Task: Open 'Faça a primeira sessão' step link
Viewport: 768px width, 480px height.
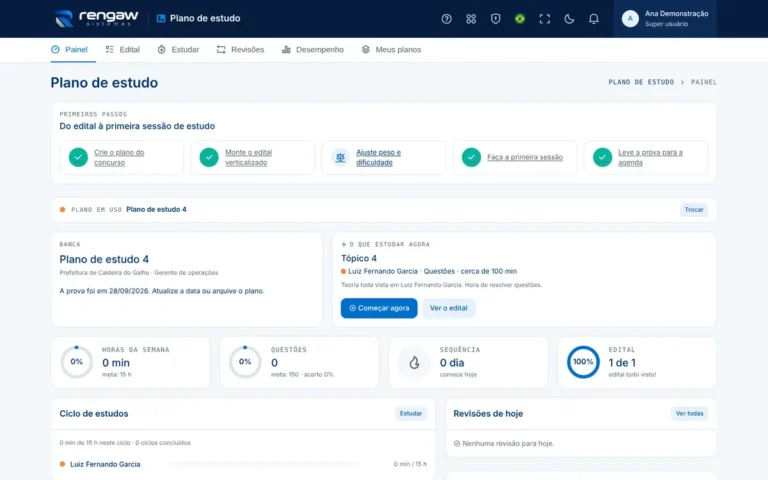Action: 525,157
